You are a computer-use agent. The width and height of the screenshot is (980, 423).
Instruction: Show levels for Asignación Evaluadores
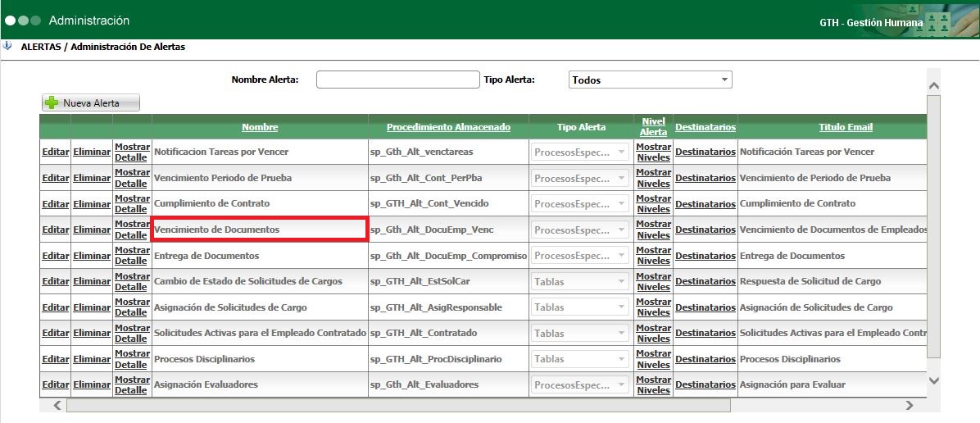pyautogui.click(x=653, y=384)
